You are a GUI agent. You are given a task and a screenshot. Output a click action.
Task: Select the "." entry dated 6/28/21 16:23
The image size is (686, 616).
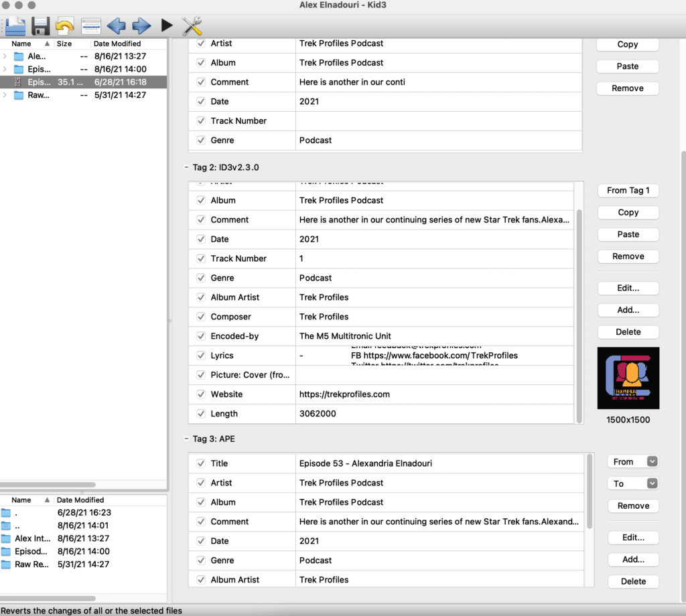83,512
